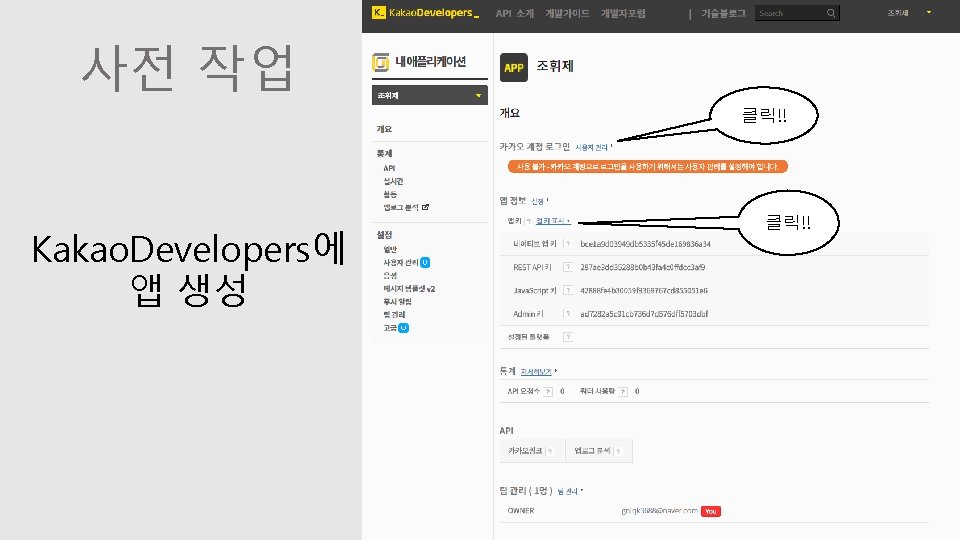This screenshot has height=540, width=960.
Task: Click the search magnifier icon
Action: click(831, 13)
